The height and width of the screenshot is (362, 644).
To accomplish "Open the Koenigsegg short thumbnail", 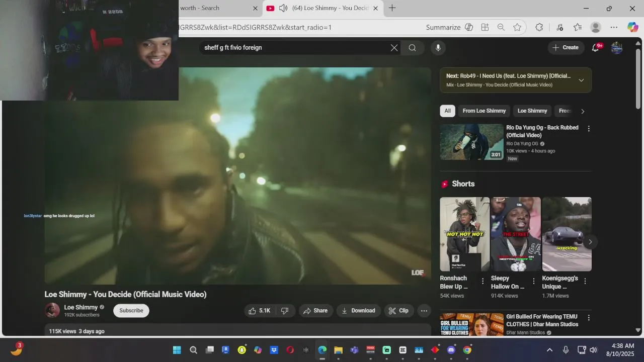I will 567,234.
